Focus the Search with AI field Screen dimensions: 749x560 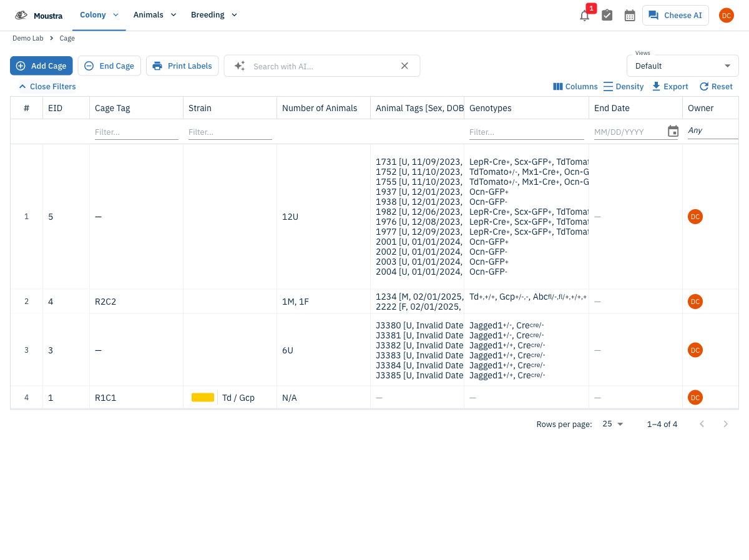click(323, 66)
